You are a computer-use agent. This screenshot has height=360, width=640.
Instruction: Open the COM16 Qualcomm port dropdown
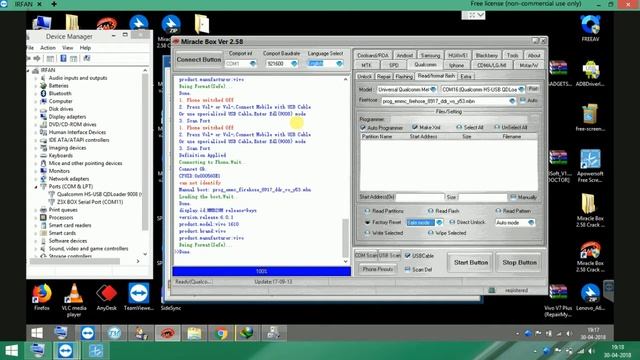[521, 89]
